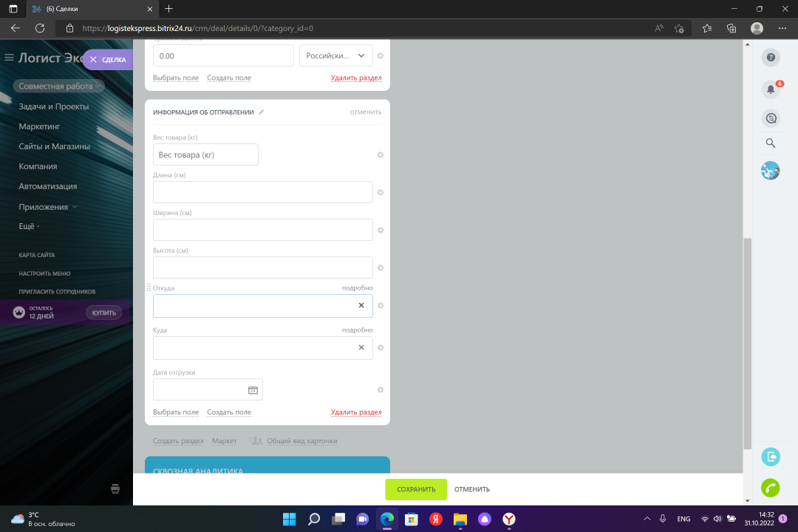Click the КУПИТЬ button in sidebar

pos(104,313)
